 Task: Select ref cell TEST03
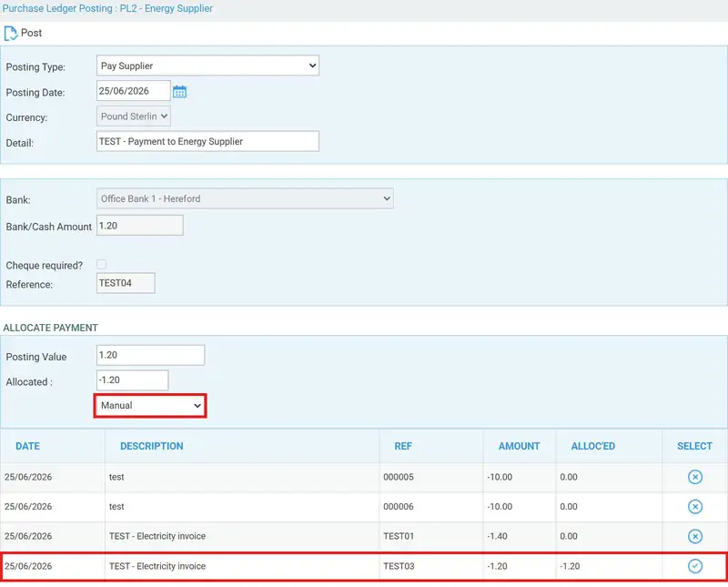click(x=399, y=566)
